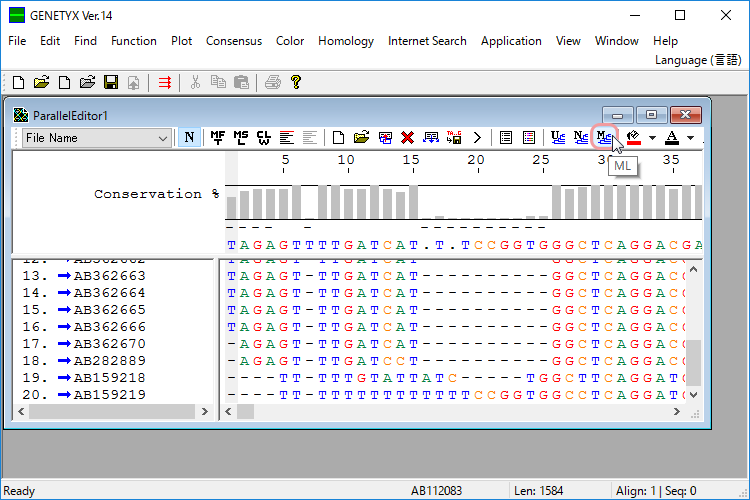Screen dimensions: 750x500
Task: Click the MF alignment icon
Action: pyautogui.click(x=218, y=138)
